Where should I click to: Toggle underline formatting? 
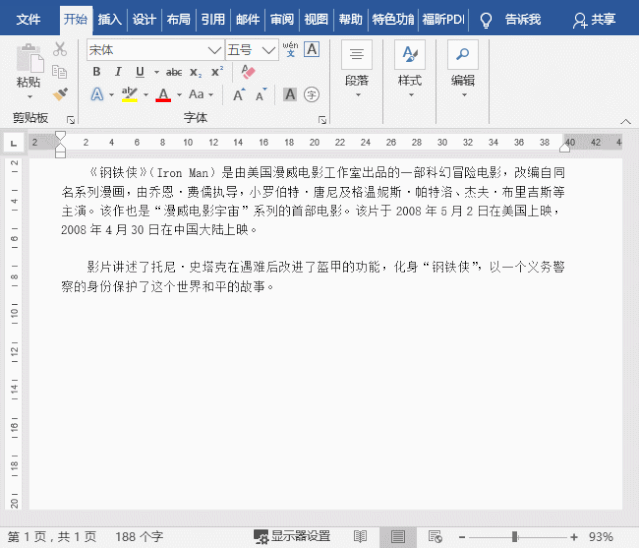point(140,72)
